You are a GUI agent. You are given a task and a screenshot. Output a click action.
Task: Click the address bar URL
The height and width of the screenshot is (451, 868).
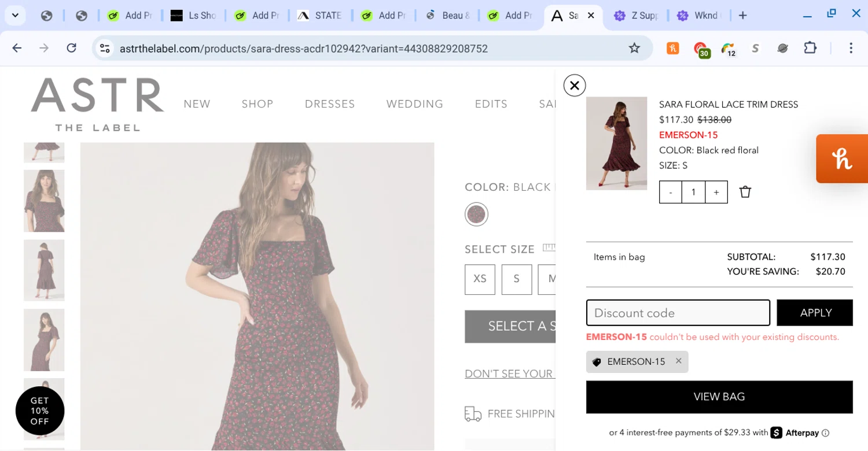[304, 49]
